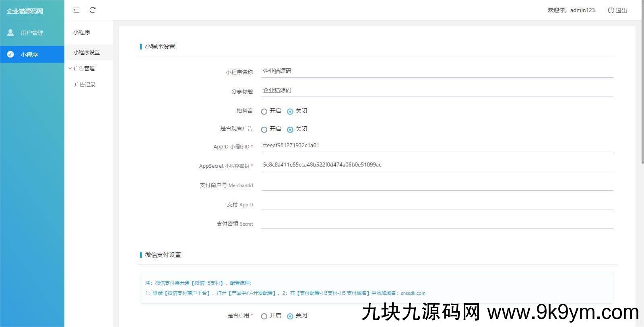Enable the 拍抖音 option (开启)

point(264,111)
